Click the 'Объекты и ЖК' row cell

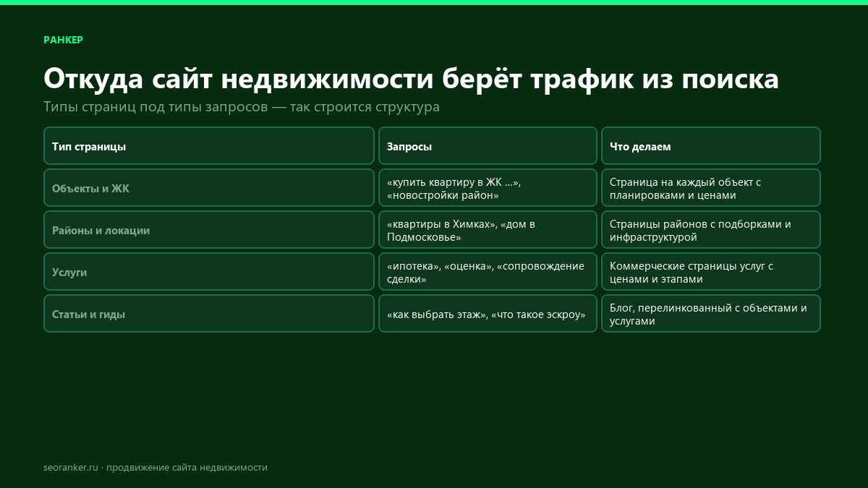click(x=209, y=188)
